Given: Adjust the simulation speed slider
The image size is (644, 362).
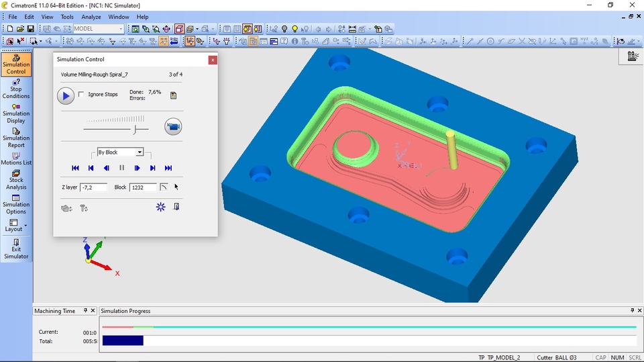Looking at the screenshot, I should tap(135, 129).
